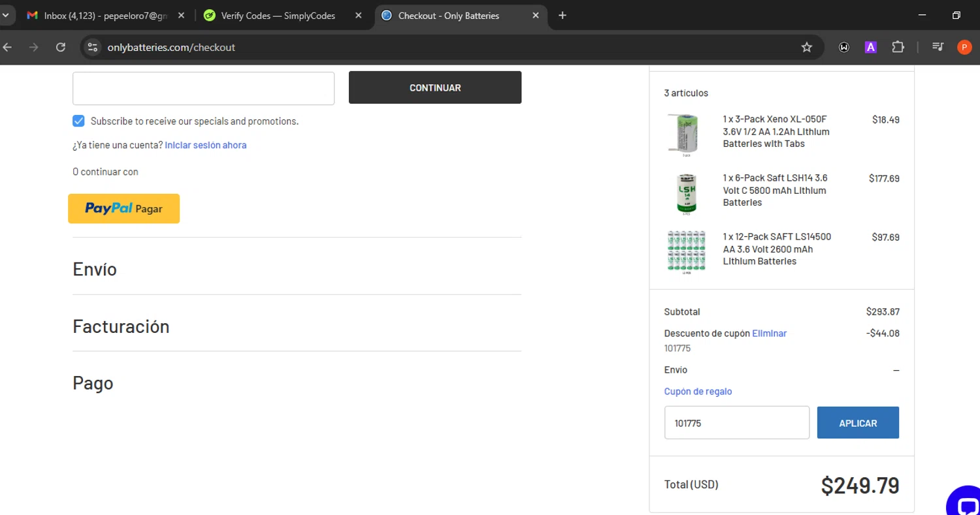The width and height of the screenshot is (980, 515).
Task: Click the 12-Pack SAFT LS14500 item name
Action: point(777,249)
